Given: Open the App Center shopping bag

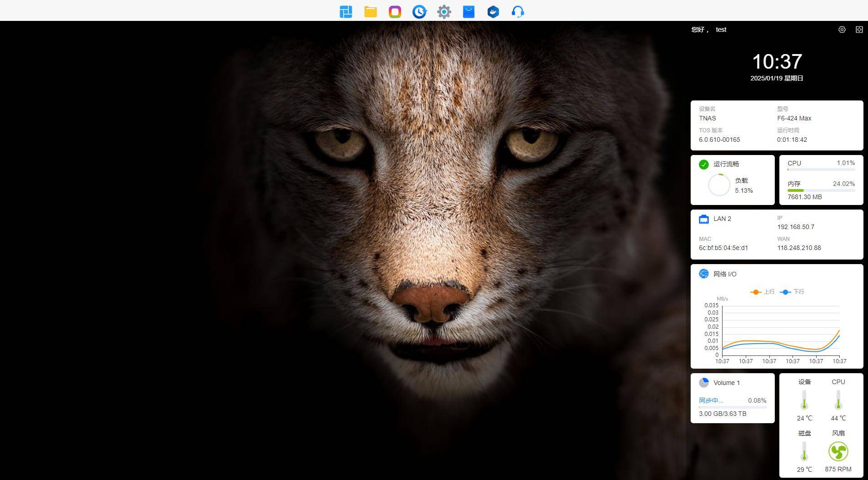Looking at the screenshot, I should 469,12.
